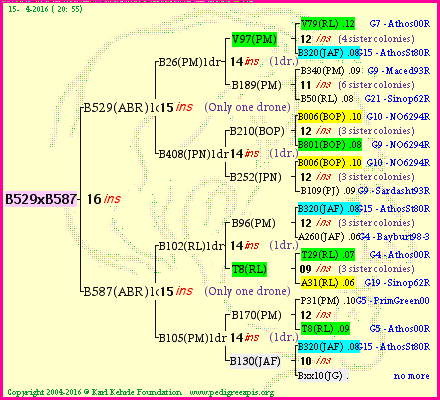Click the '16 ins' label
440x400 pixels.
(103, 199)
